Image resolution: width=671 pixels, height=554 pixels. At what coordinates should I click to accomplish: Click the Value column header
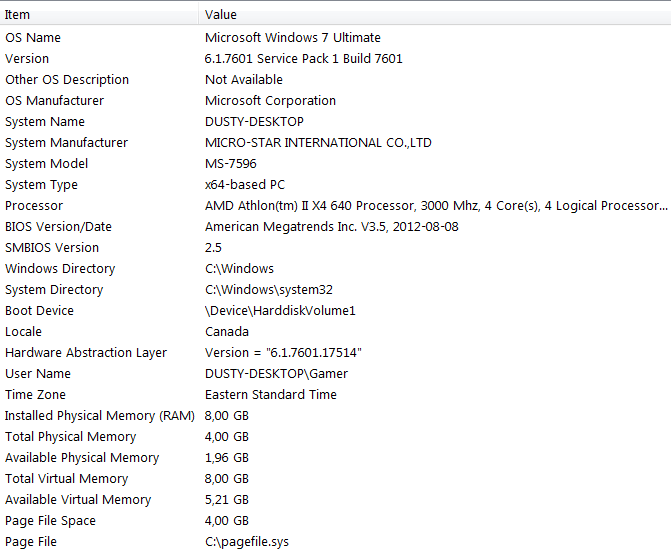point(435,15)
